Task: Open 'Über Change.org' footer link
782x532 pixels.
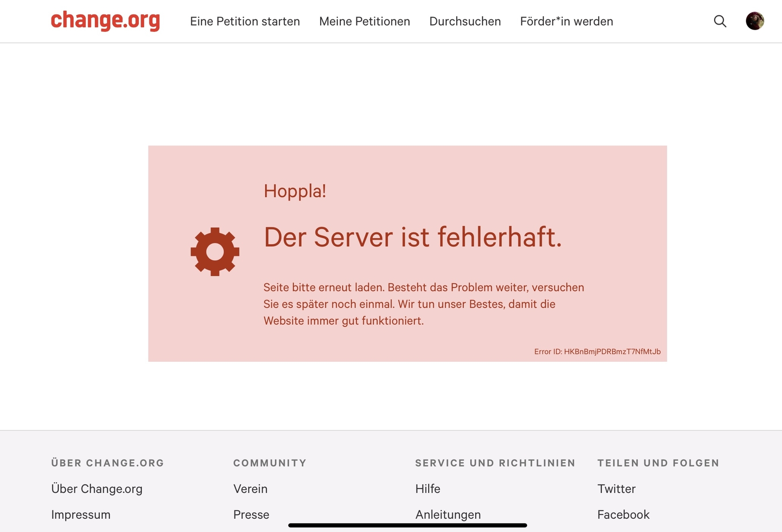Action: tap(97, 489)
